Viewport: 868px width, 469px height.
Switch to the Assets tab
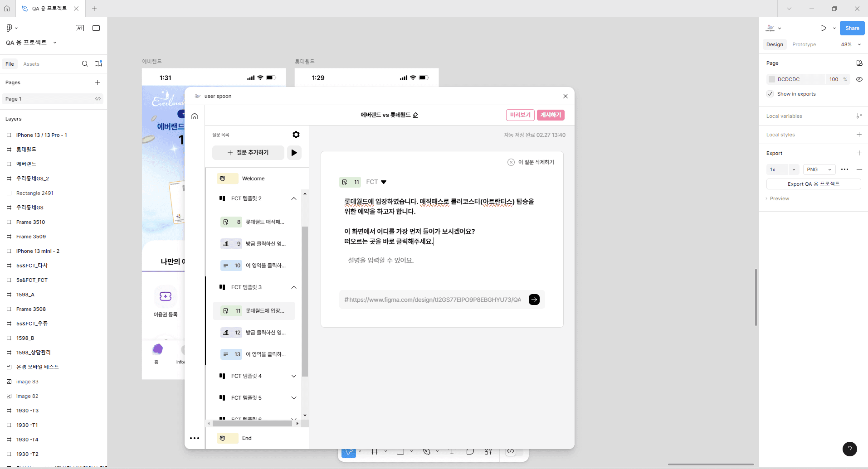coord(31,64)
